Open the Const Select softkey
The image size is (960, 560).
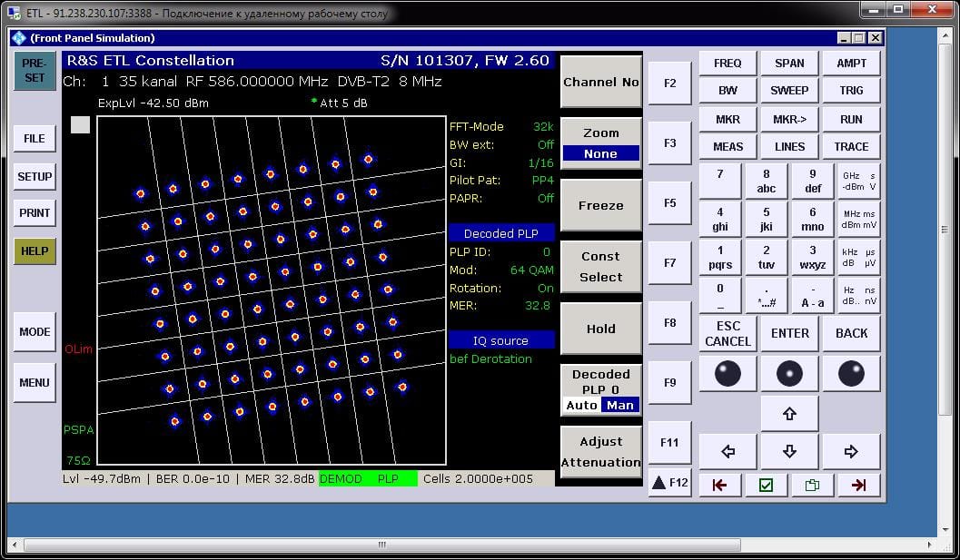pos(600,267)
